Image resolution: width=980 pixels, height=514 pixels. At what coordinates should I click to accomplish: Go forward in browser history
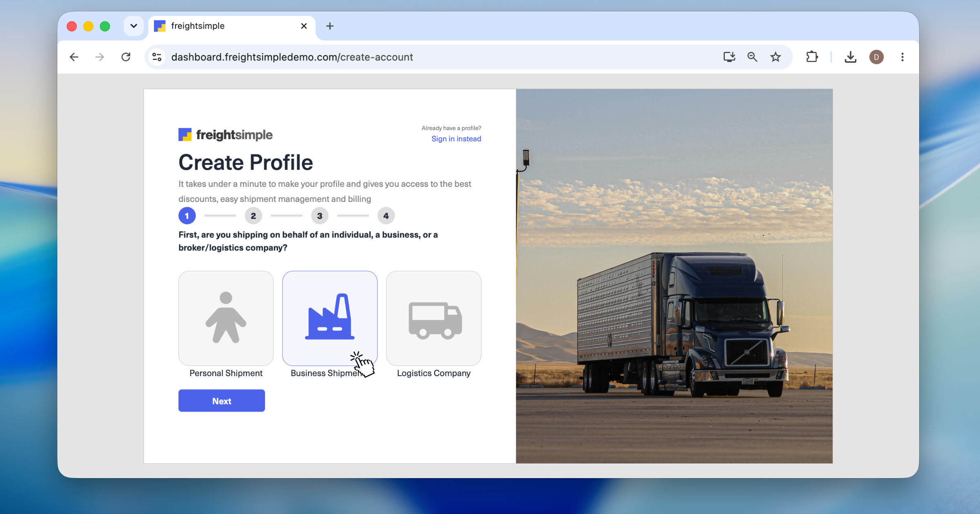pos(100,57)
